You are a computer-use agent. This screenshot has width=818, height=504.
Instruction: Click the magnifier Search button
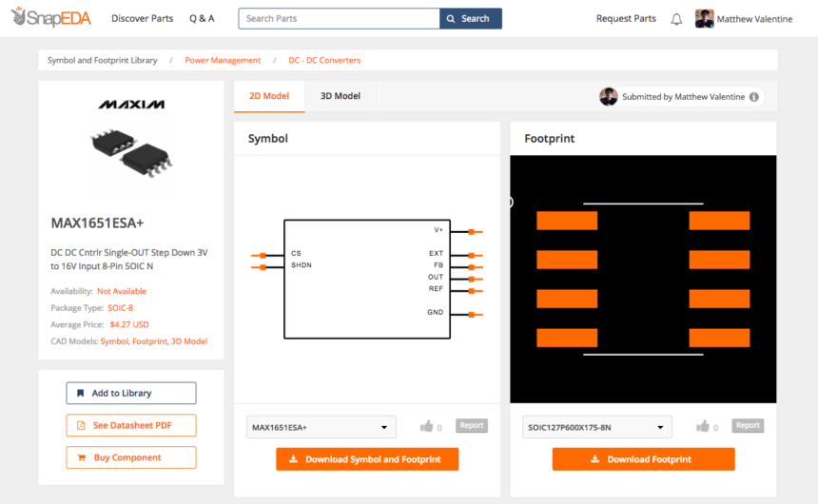(x=471, y=18)
